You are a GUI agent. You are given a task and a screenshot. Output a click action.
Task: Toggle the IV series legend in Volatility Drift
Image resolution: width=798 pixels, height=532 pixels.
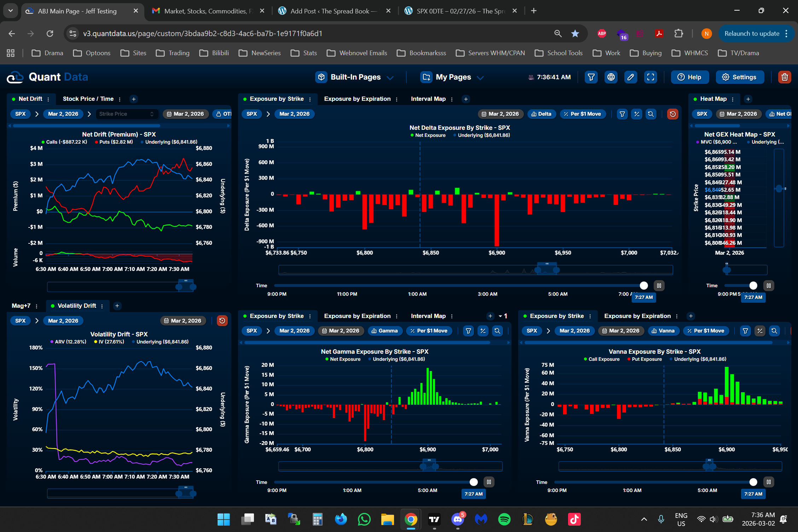pyautogui.click(x=109, y=342)
